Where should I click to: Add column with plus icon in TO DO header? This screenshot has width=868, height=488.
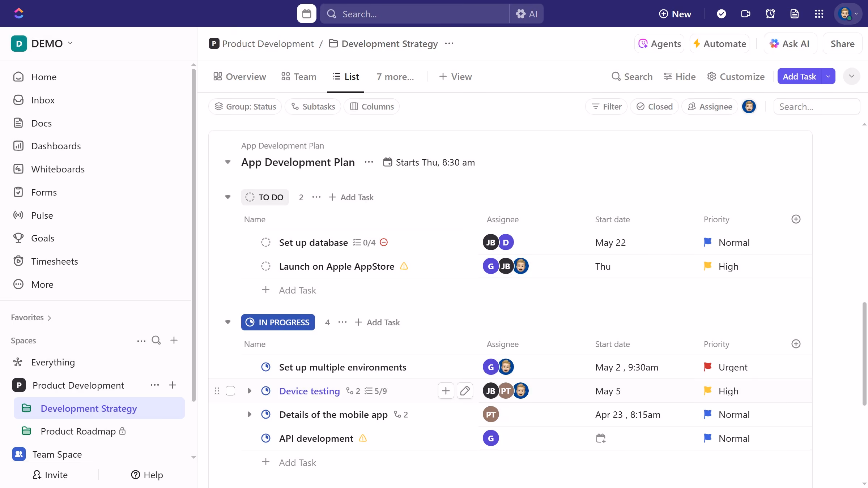[x=796, y=219]
